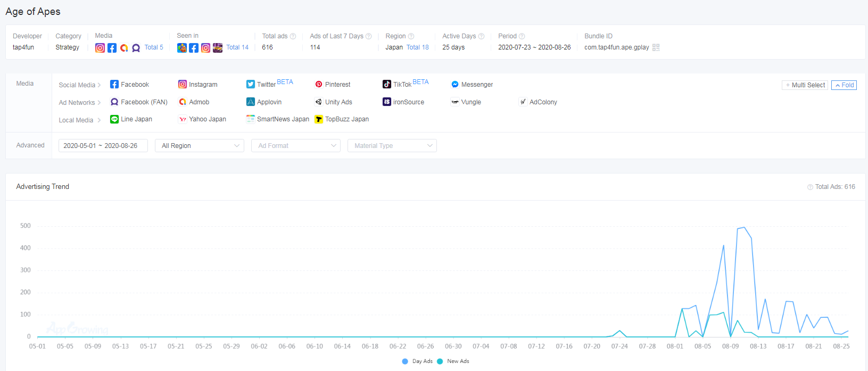Click the date range input field
This screenshot has height=371, width=868.
(103, 146)
